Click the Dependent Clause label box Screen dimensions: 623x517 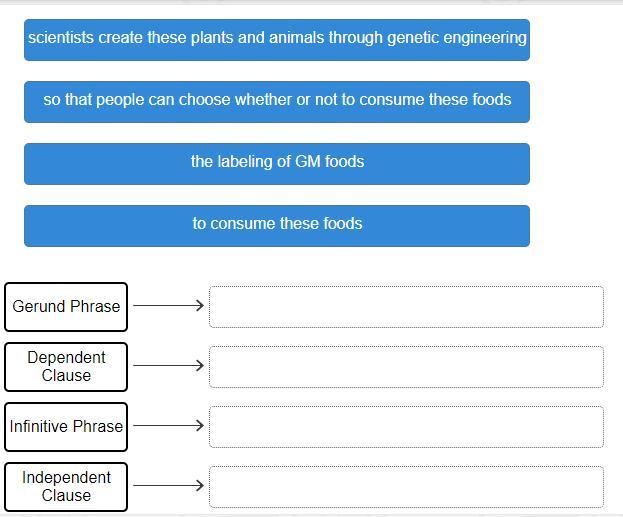click(66, 367)
